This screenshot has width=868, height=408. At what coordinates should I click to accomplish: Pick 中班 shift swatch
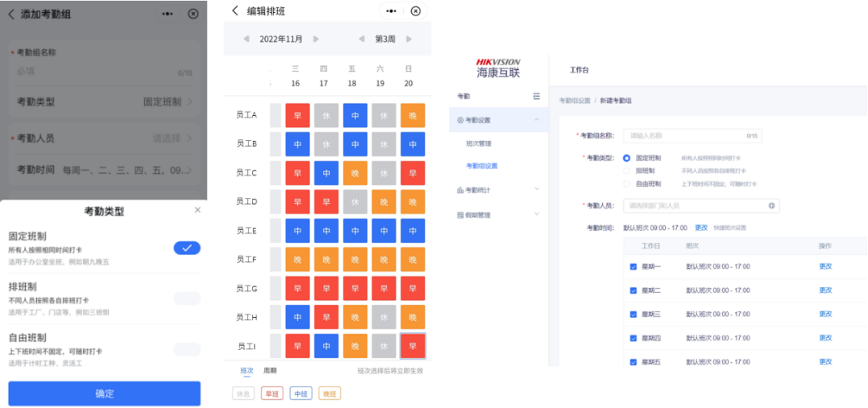(x=301, y=393)
